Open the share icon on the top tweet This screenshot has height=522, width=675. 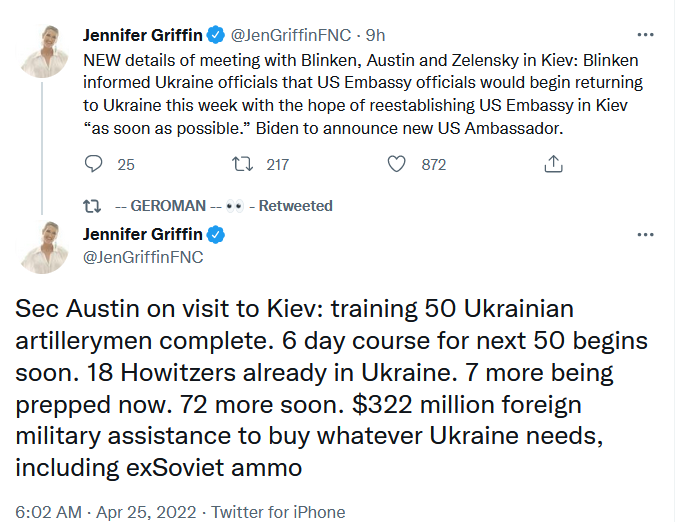552,164
